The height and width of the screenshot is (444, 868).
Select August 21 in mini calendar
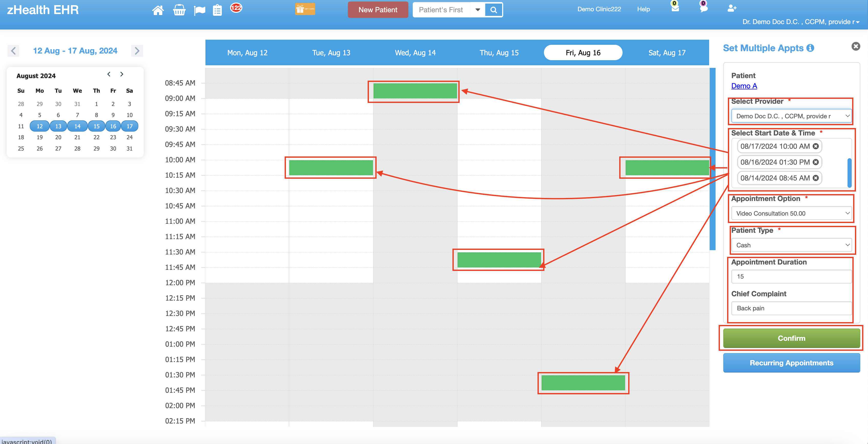tap(77, 137)
